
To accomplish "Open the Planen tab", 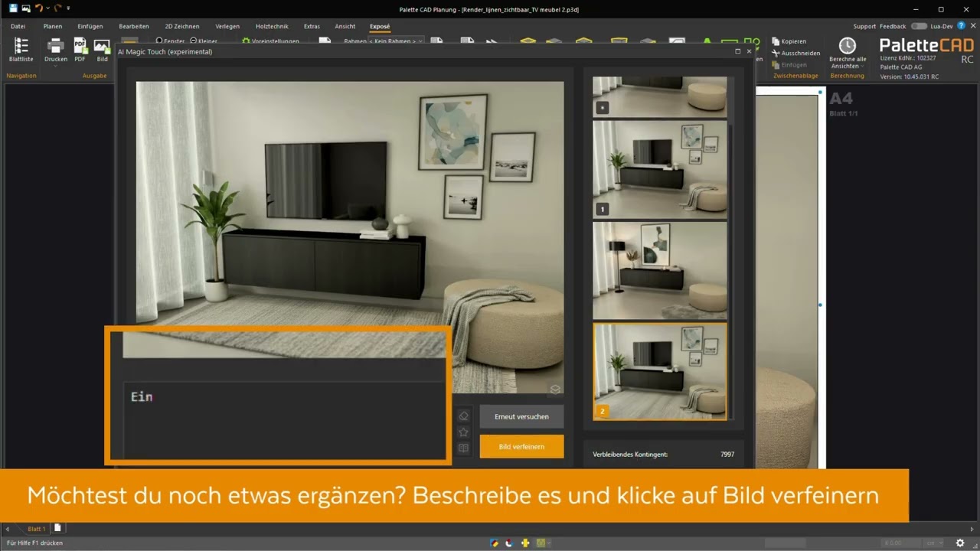I will 53,26.
